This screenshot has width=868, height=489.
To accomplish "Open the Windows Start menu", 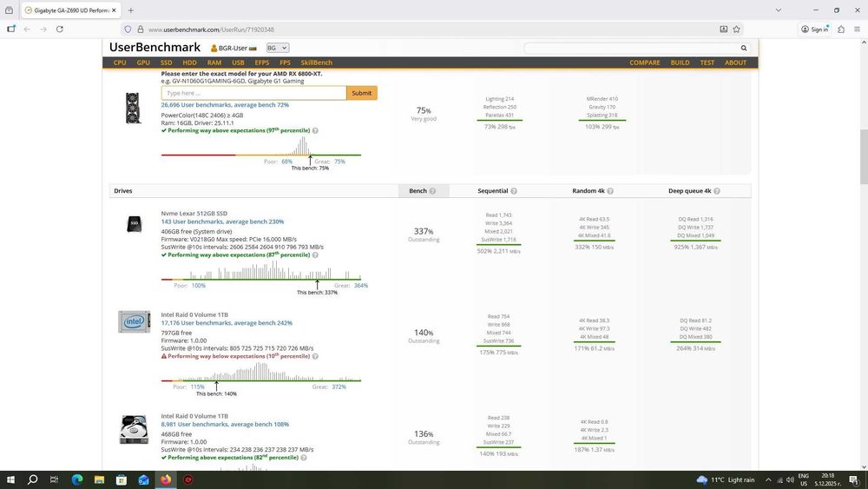I will pyautogui.click(x=10, y=479).
